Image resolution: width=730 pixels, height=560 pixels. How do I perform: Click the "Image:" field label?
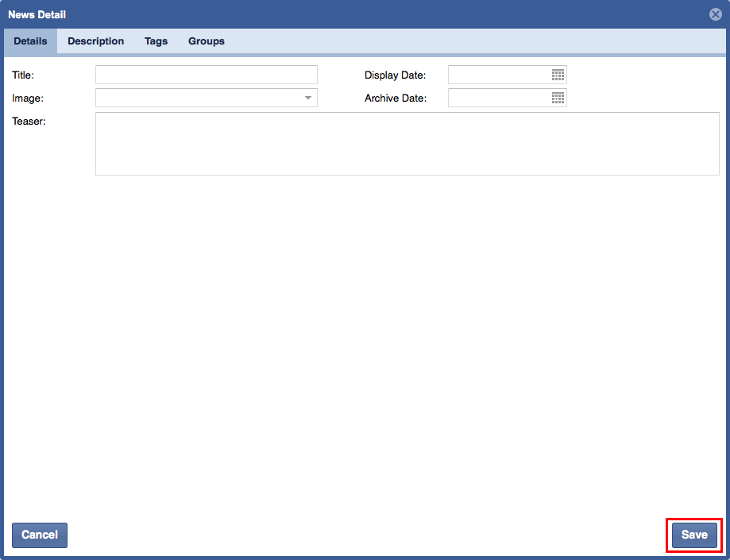(28, 98)
